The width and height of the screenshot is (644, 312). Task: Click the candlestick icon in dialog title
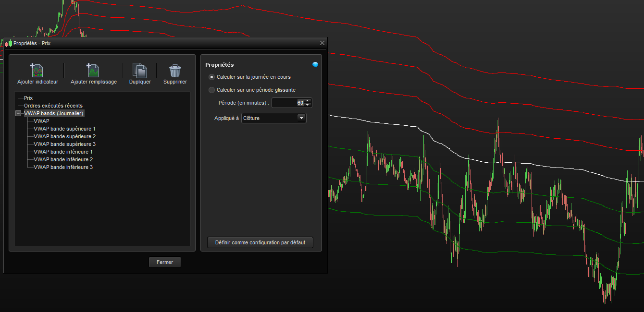[8, 43]
